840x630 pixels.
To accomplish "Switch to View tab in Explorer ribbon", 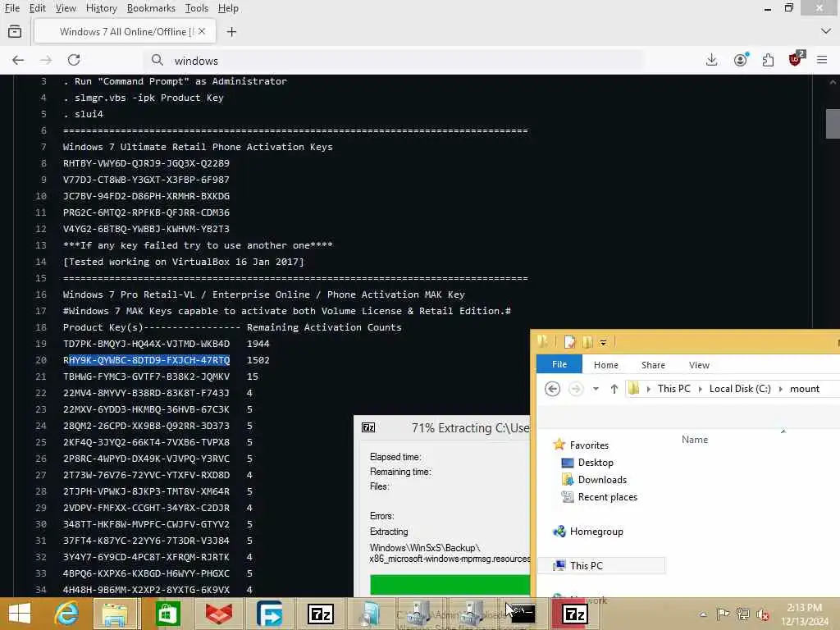I will click(699, 365).
